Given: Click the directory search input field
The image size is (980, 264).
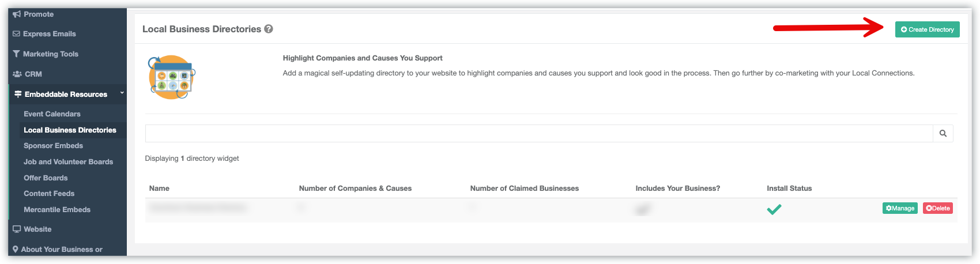Looking at the screenshot, I should click(x=538, y=133).
